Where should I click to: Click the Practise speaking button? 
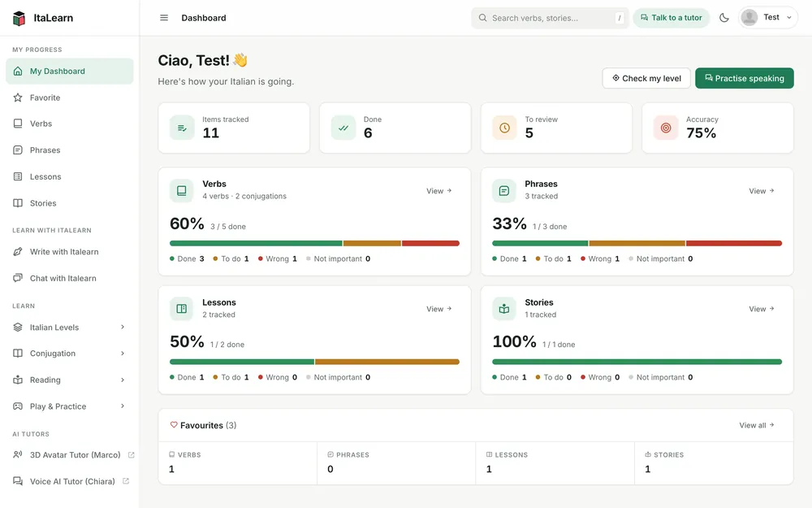coord(744,78)
